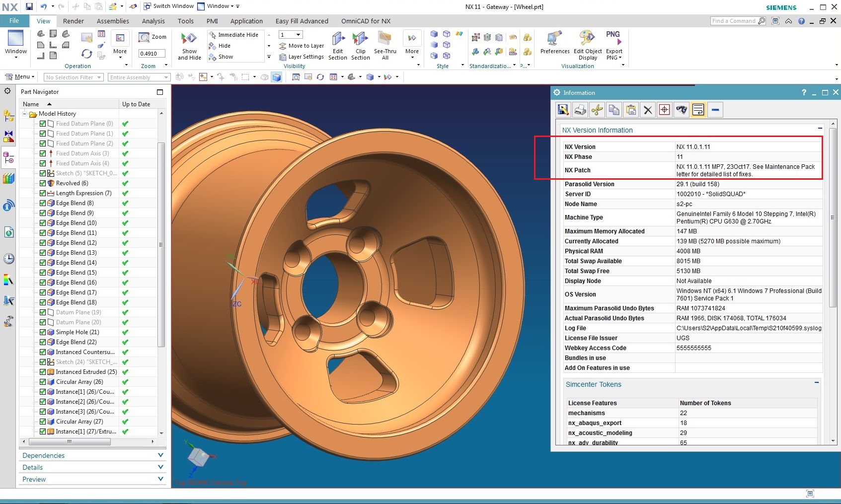Click the Find a Command search box
The height and width of the screenshot is (504, 841).
tap(737, 21)
